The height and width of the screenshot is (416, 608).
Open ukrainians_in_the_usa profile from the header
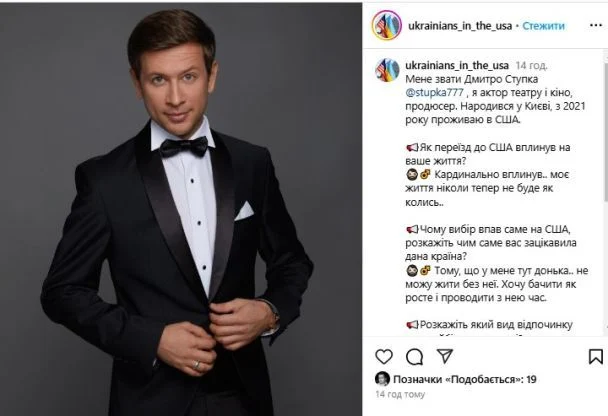click(x=460, y=26)
